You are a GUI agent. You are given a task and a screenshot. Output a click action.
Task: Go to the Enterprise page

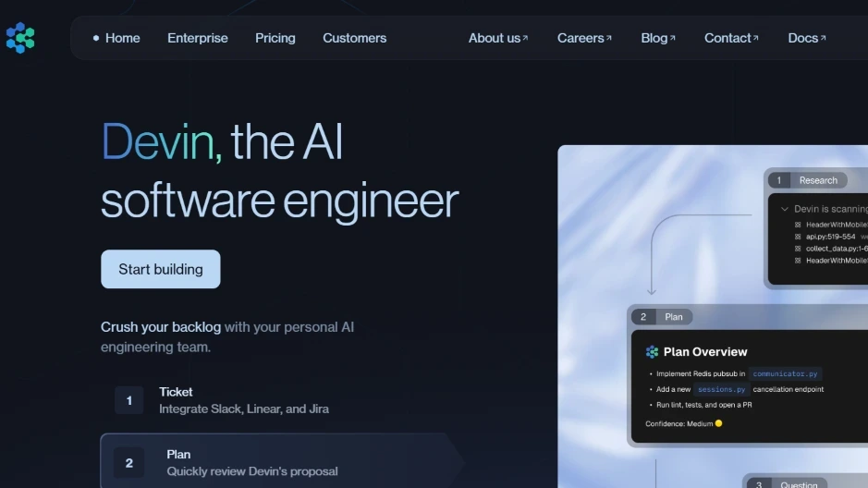[198, 38]
